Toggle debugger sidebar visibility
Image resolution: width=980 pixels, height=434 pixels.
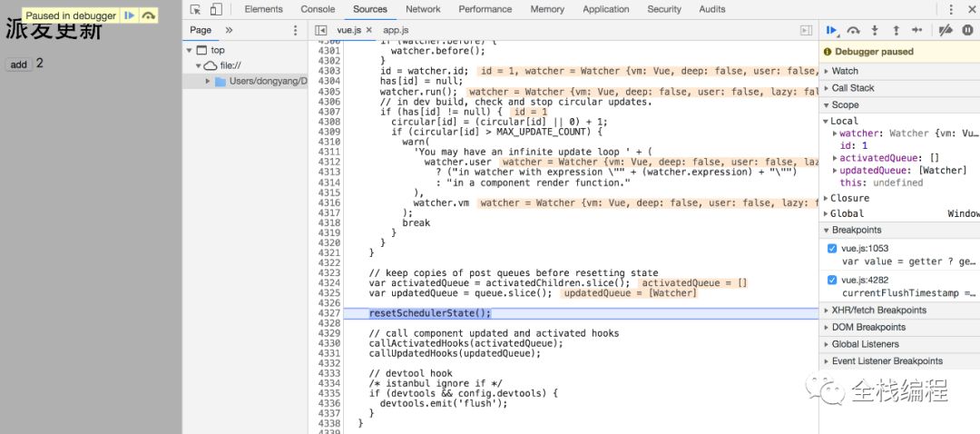coord(807,30)
